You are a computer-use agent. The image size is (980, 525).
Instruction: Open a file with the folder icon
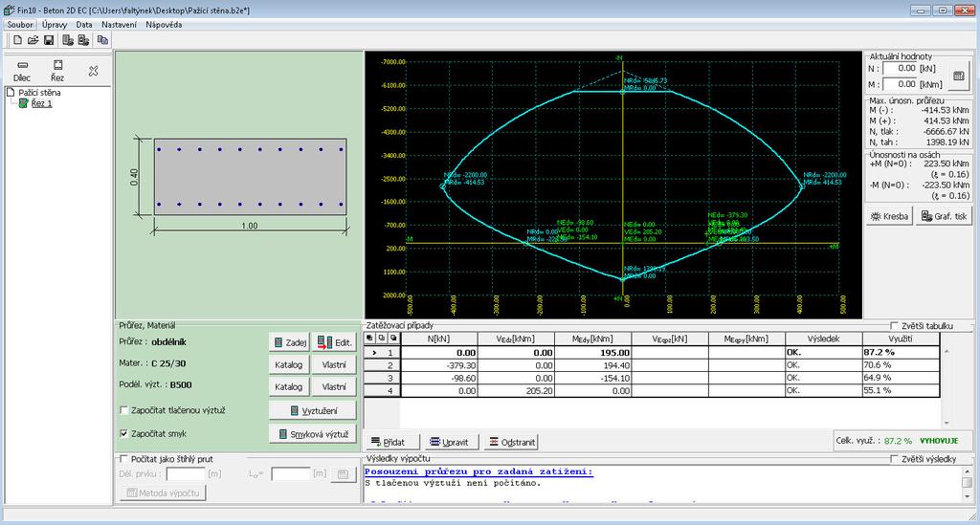(x=33, y=40)
